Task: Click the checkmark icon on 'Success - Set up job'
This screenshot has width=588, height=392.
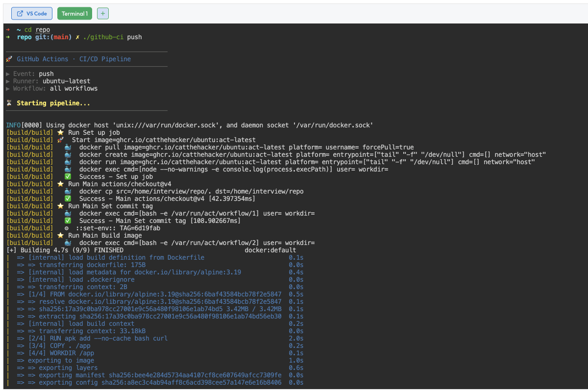Action: tap(68, 177)
